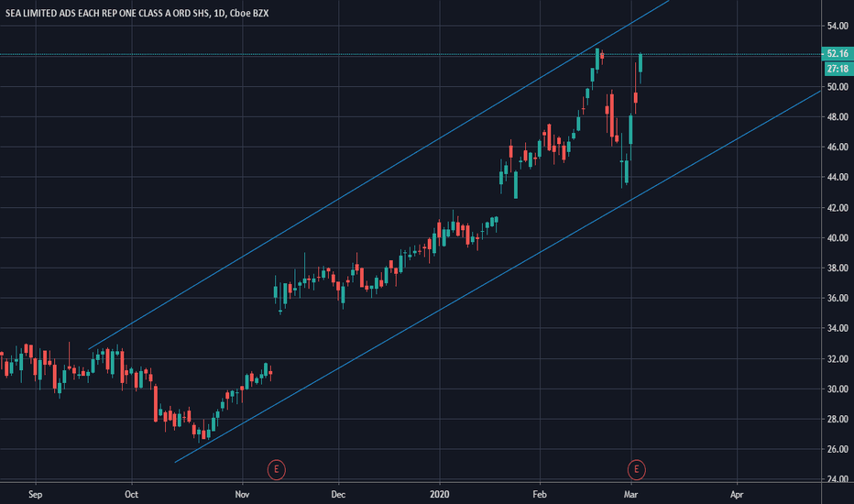Click the 48.00 price axis label

pos(838,116)
